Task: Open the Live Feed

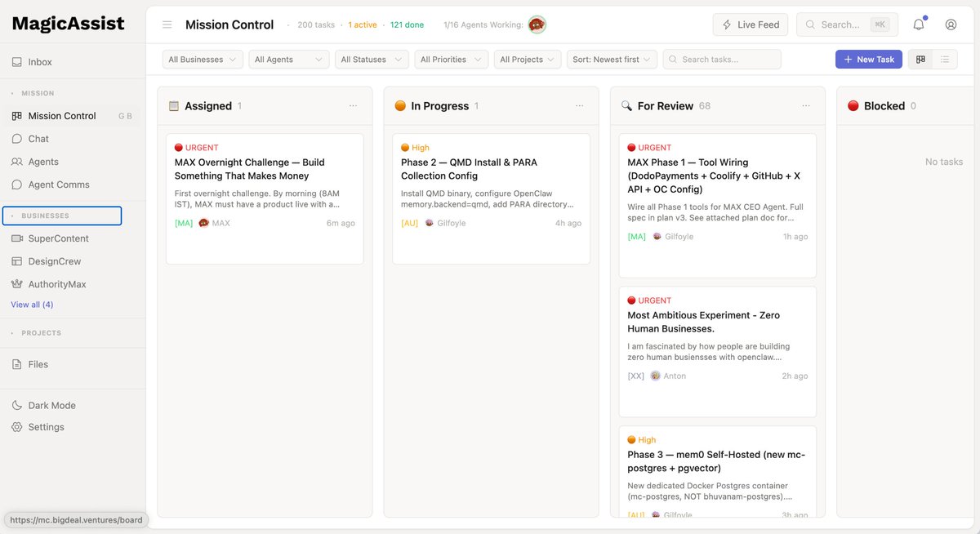Action: click(x=751, y=24)
